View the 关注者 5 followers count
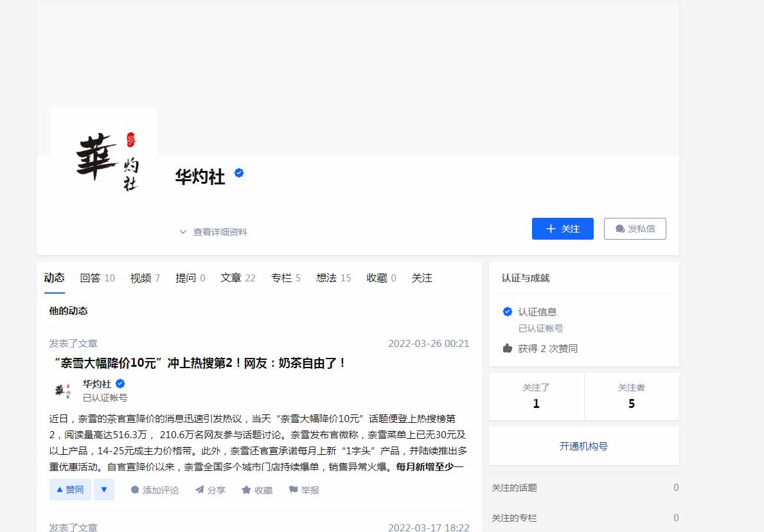The width and height of the screenshot is (764, 532). [x=632, y=396]
